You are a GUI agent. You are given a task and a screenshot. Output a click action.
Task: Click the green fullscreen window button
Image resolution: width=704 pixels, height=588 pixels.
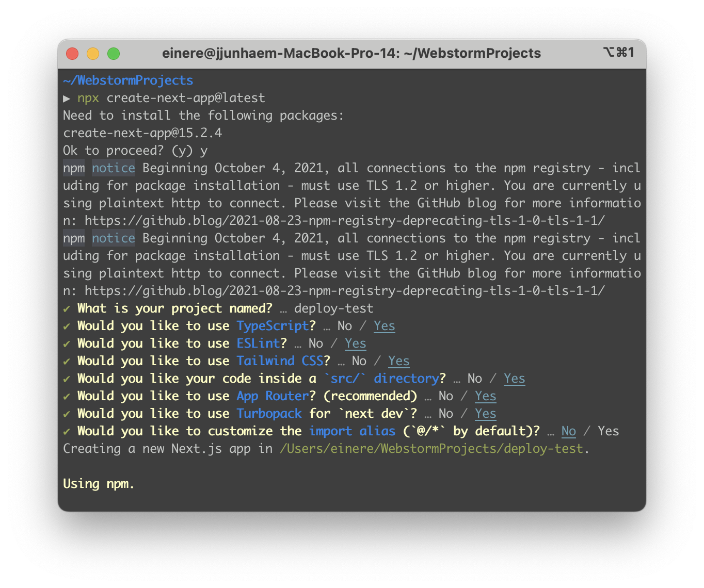click(114, 53)
